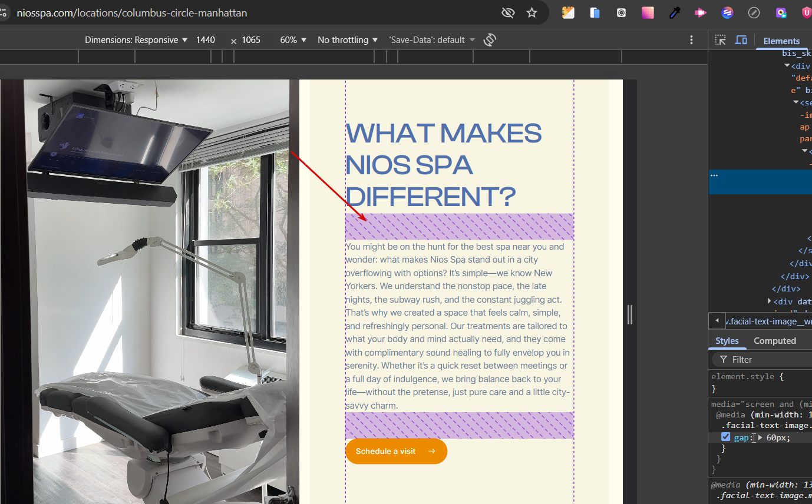Open the device toolbar three-dot options menu
The image size is (812, 504).
(692, 40)
